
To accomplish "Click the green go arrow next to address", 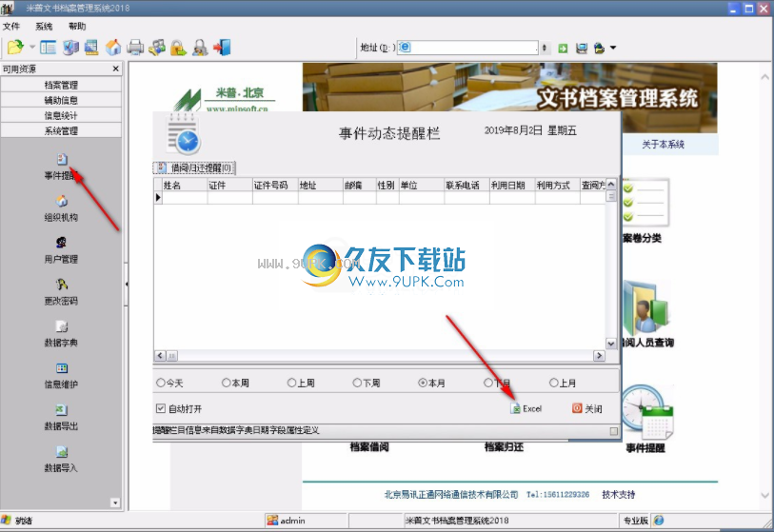I will pyautogui.click(x=563, y=48).
